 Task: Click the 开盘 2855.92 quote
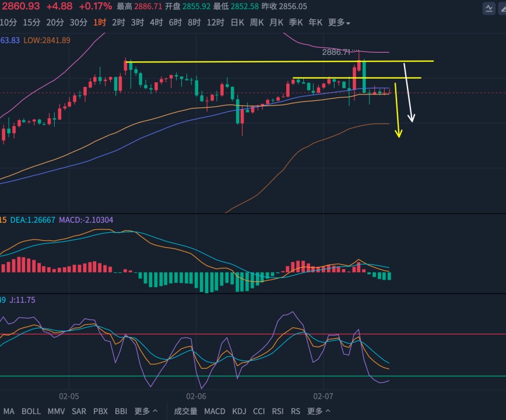(x=188, y=6)
